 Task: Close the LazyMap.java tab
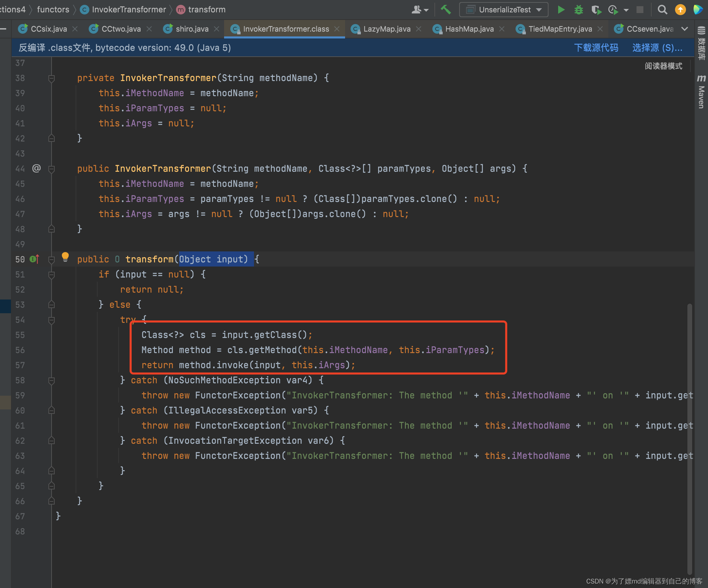click(419, 29)
